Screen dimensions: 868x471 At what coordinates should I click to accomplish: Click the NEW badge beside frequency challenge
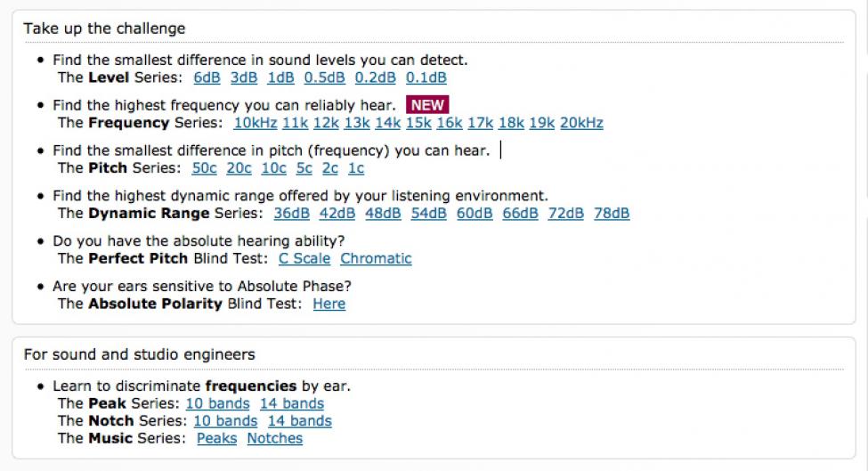[x=427, y=104]
